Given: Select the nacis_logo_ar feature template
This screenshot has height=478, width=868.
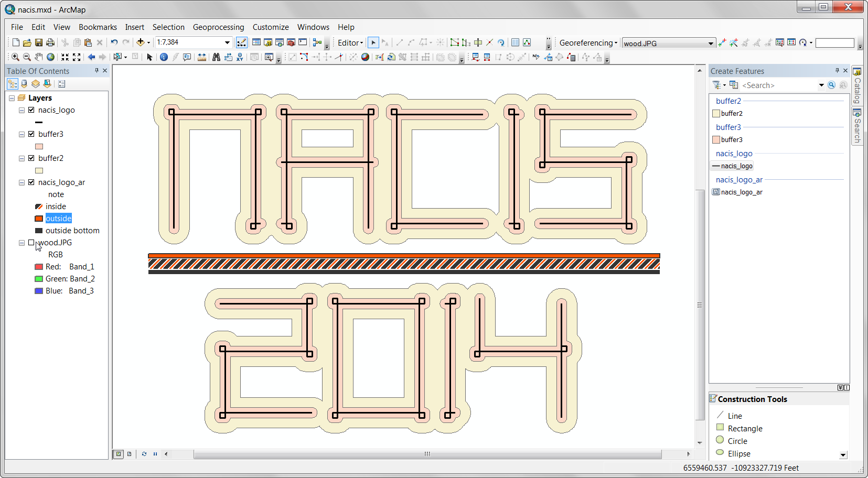Looking at the screenshot, I should pyautogui.click(x=737, y=192).
